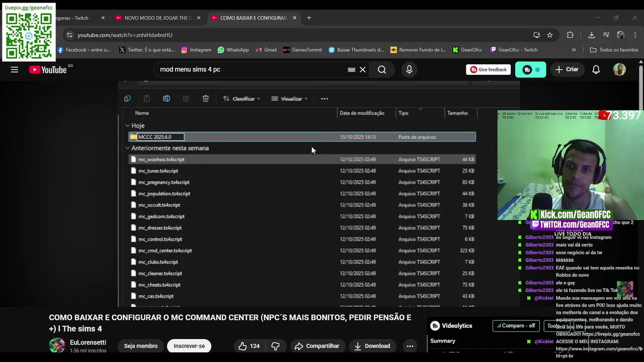Open the Twitter bookmark

tap(147, 50)
